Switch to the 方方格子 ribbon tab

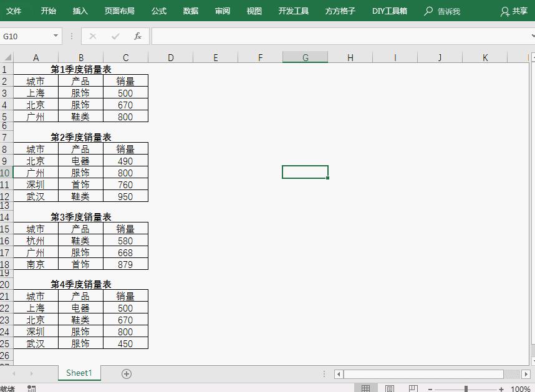click(x=339, y=11)
